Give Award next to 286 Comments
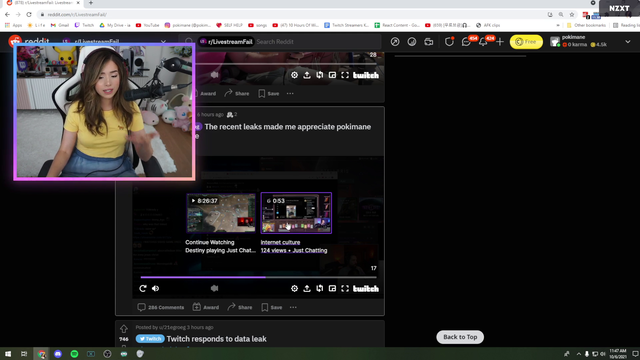Screen dimensions: 640x360 (x=206, y=307)
